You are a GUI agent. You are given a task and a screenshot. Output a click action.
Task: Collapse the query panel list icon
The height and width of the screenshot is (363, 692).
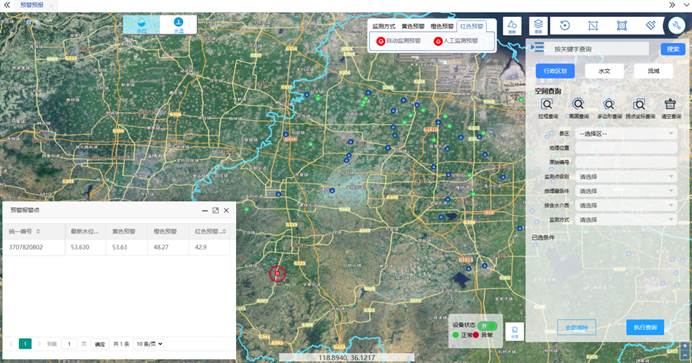tap(538, 48)
